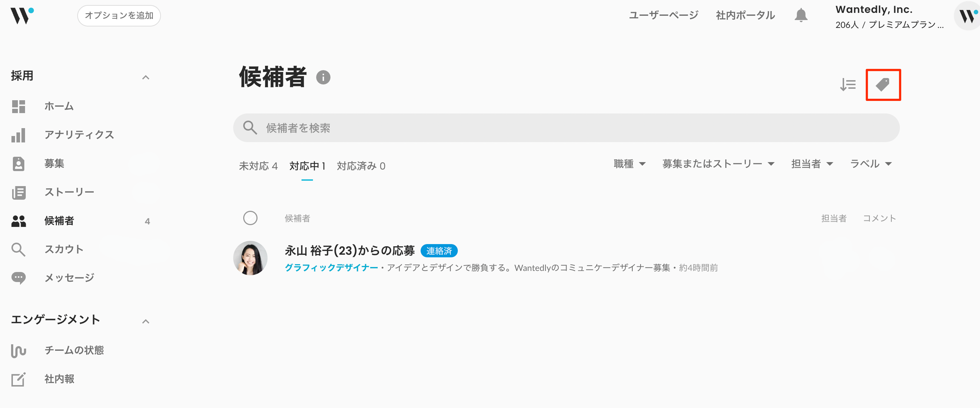Open ホーム dashboard in sidebar
Screen dimensions: 980x408
(x=59, y=106)
